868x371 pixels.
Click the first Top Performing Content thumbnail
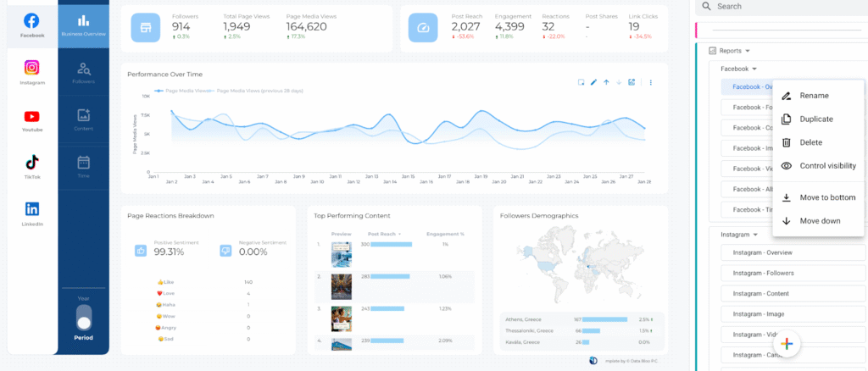[x=341, y=252]
